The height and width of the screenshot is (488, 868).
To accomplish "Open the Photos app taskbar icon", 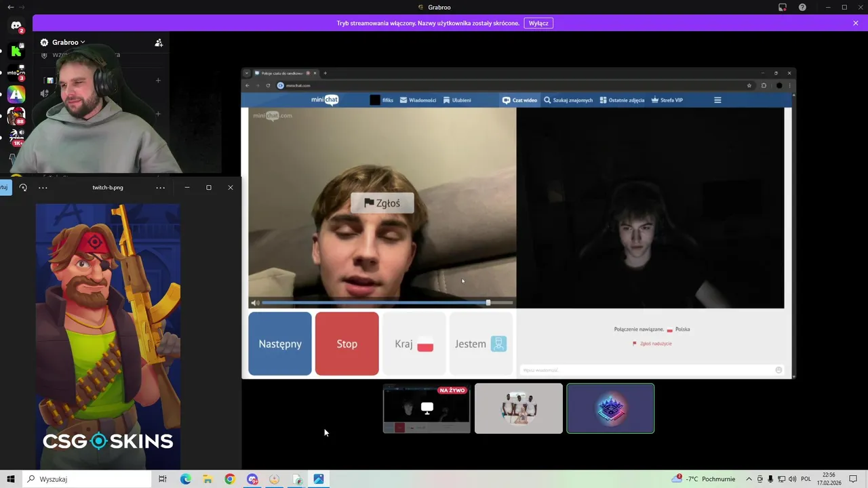I will pos(319,479).
